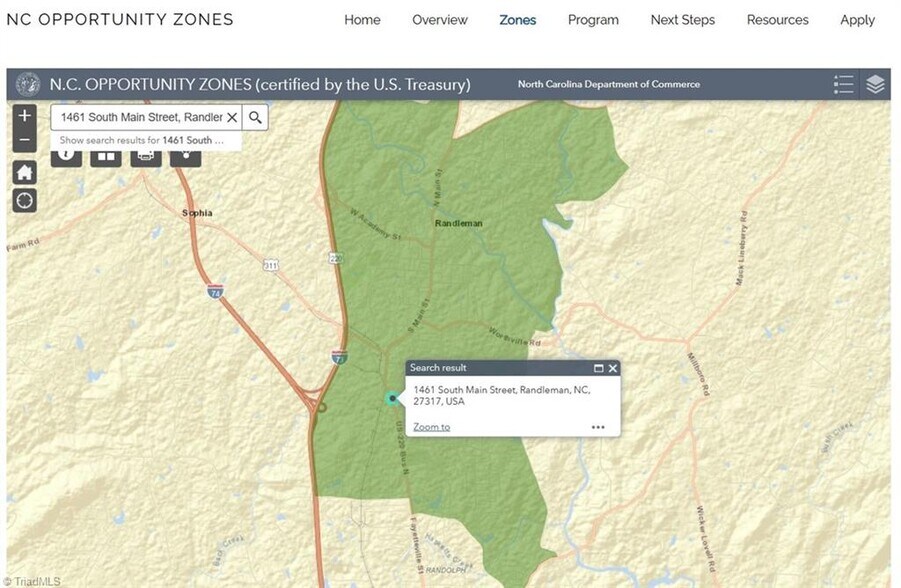Click the W Academy St map label

pyautogui.click(x=375, y=224)
